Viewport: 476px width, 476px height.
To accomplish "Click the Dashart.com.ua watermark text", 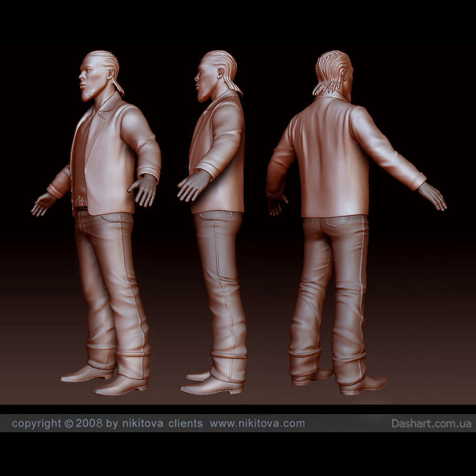I will click(x=431, y=423).
